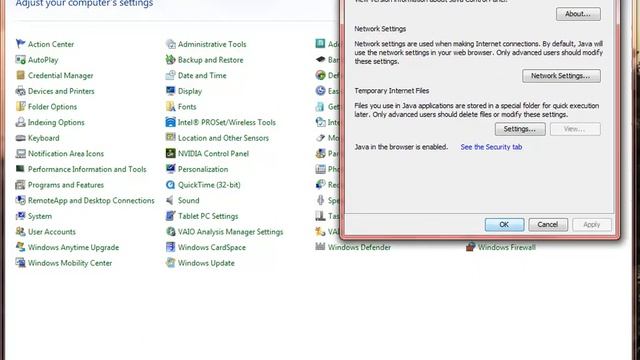Click the Display icon

coord(170,91)
